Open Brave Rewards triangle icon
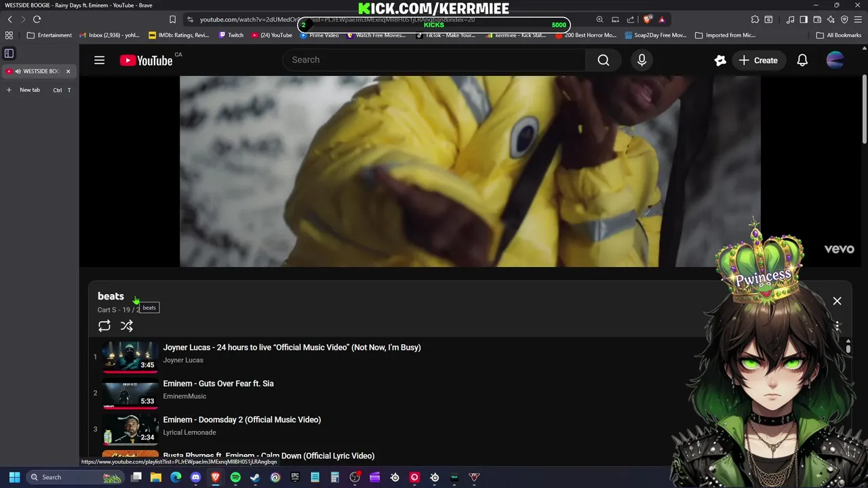This screenshot has height=488, width=868. [662, 20]
